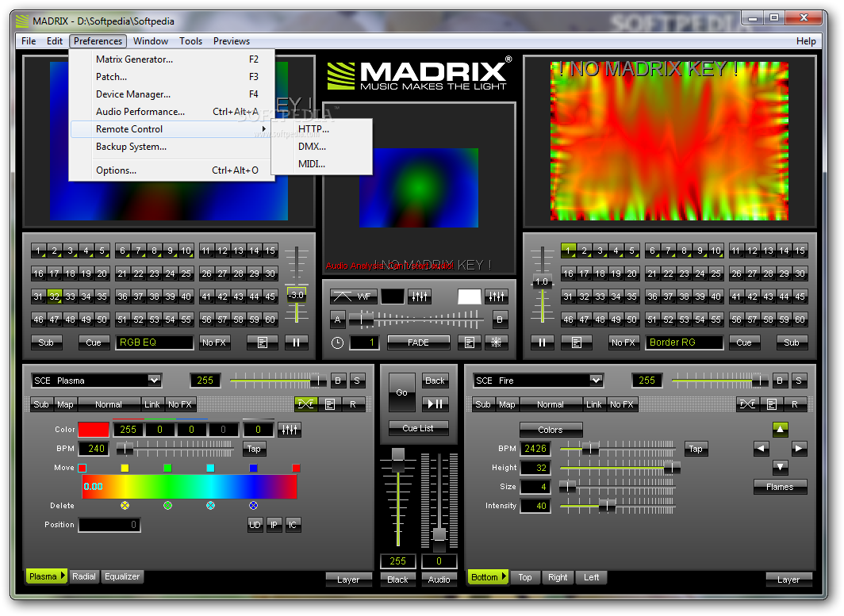The width and height of the screenshot is (844, 616).
Task: Toggle the Map button in the Plasma panel
Action: point(65,404)
